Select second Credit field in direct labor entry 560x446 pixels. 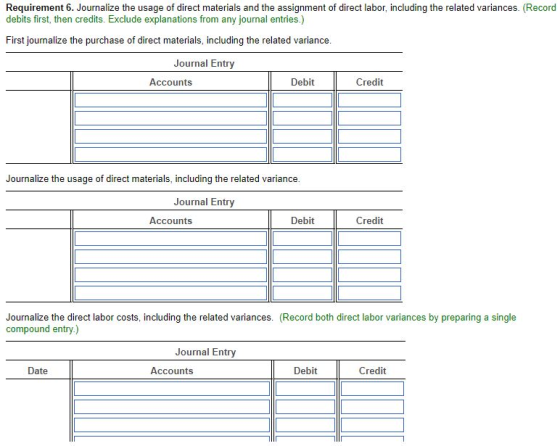(x=372, y=407)
